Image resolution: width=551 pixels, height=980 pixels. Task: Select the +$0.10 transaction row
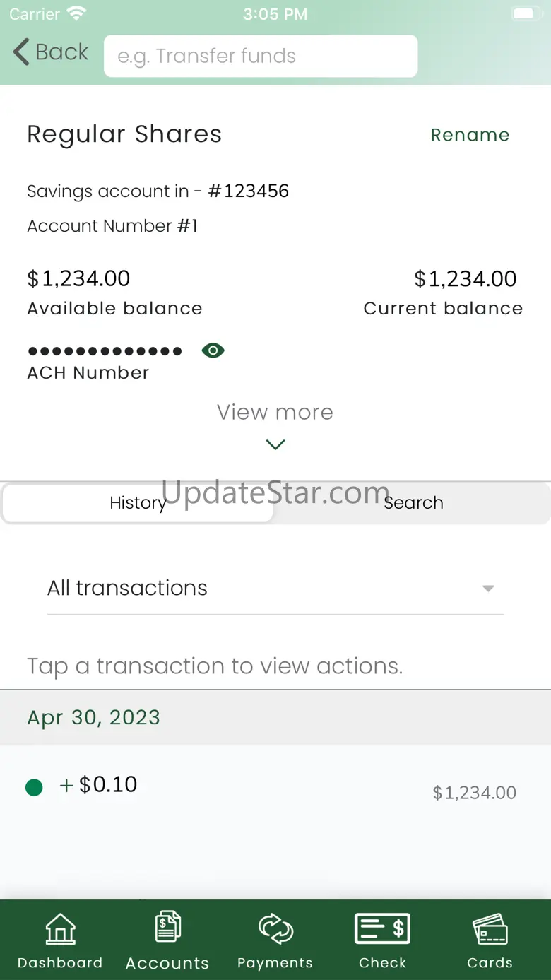(x=275, y=787)
